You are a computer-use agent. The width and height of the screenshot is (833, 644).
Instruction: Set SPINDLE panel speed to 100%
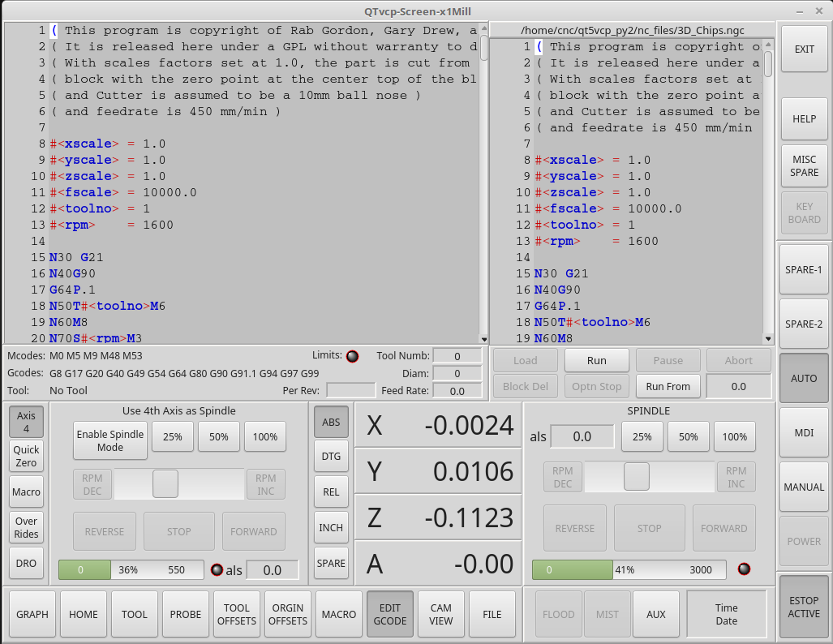coord(735,437)
